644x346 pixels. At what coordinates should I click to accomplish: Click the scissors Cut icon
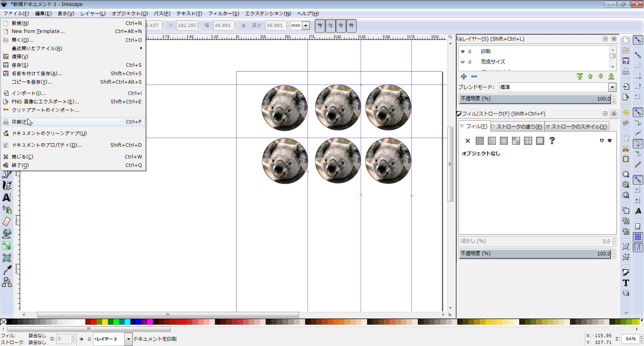tap(625, 149)
